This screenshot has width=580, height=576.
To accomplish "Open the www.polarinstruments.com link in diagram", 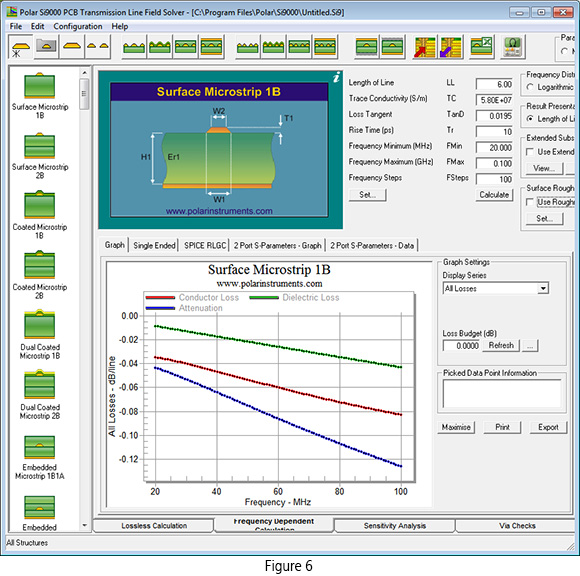I will 219,211.
